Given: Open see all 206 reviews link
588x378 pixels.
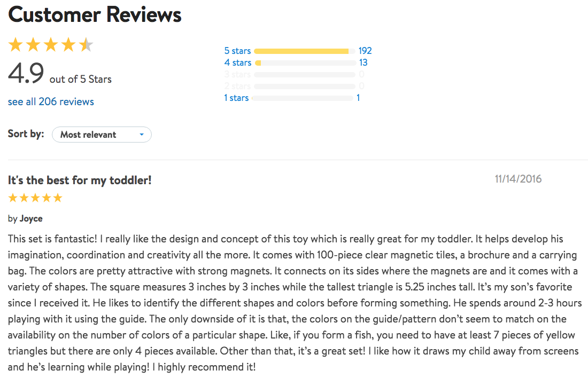Looking at the screenshot, I should pos(51,101).
